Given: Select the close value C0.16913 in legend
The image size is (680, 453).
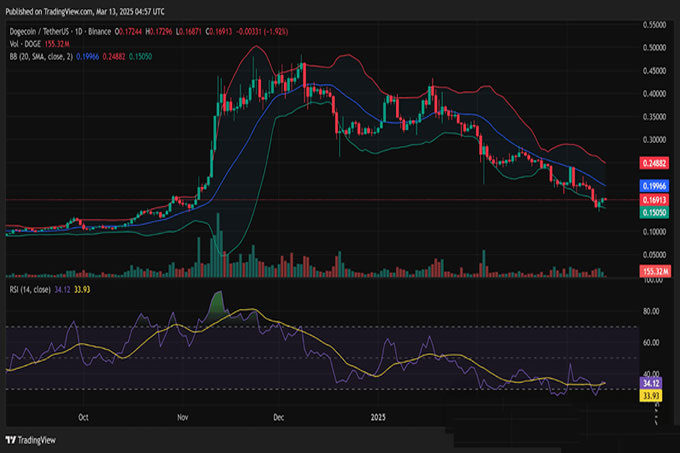Looking at the screenshot, I should (219, 32).
